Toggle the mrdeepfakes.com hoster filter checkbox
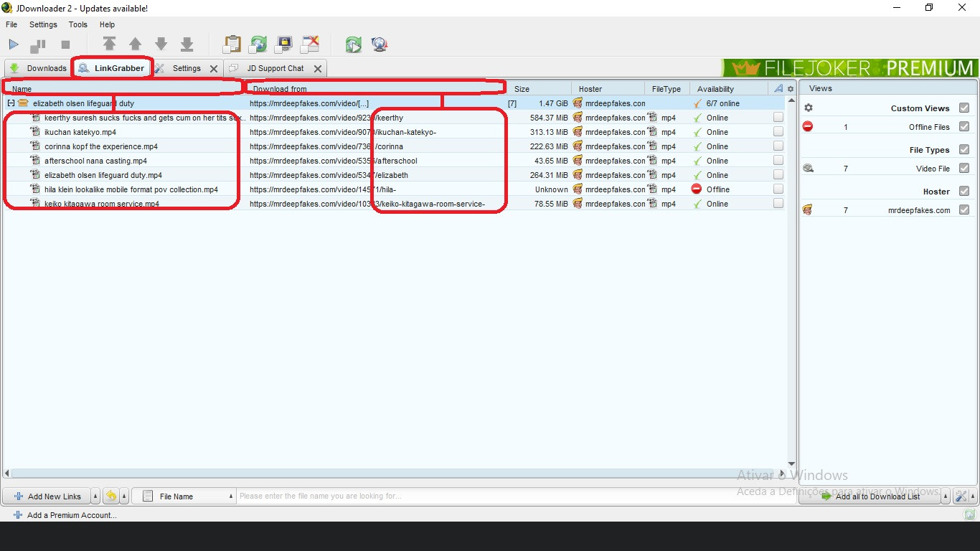 pos(964,210)
